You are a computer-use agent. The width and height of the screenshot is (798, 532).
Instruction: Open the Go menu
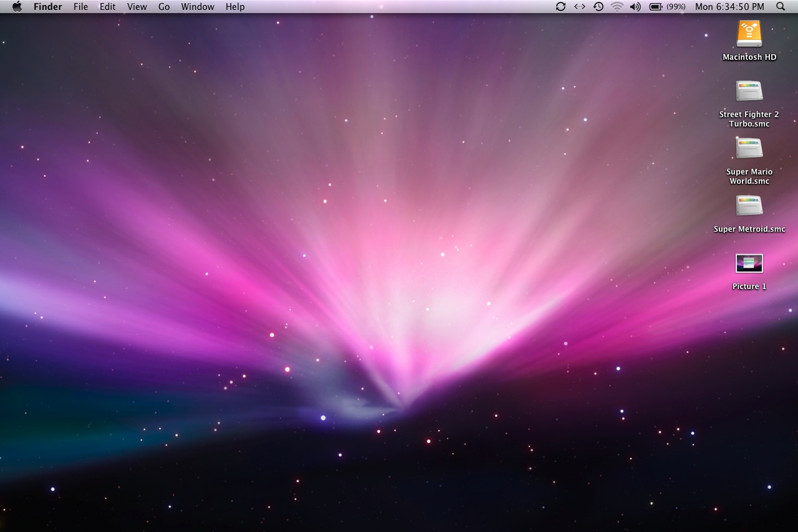coord(164,7)
